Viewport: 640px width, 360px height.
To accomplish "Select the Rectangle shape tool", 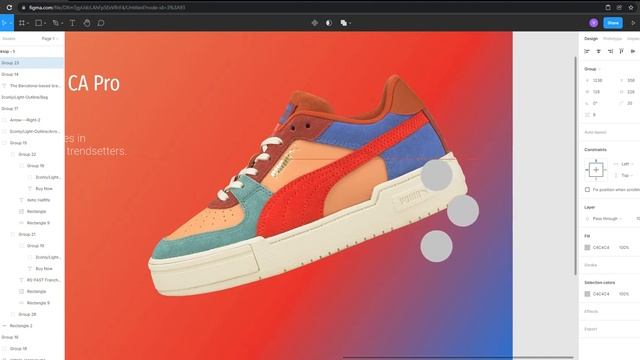I will pyautogui.click(x=38, y=23).
